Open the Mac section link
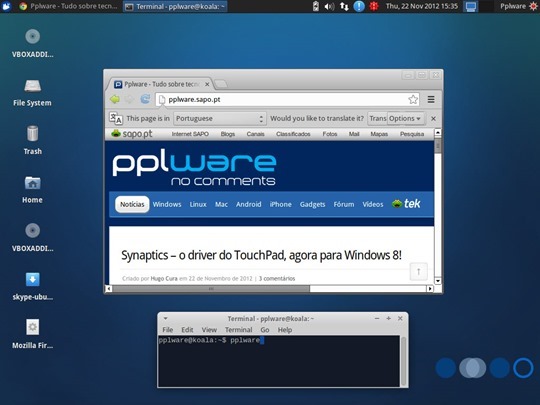The height and width of the screenshot is (405, 540). tap(221, 204)
